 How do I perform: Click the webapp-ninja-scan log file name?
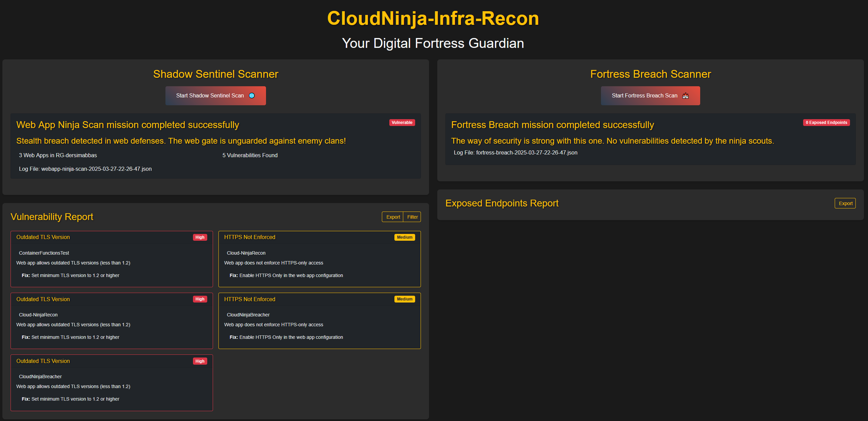[x=96, y=169]
